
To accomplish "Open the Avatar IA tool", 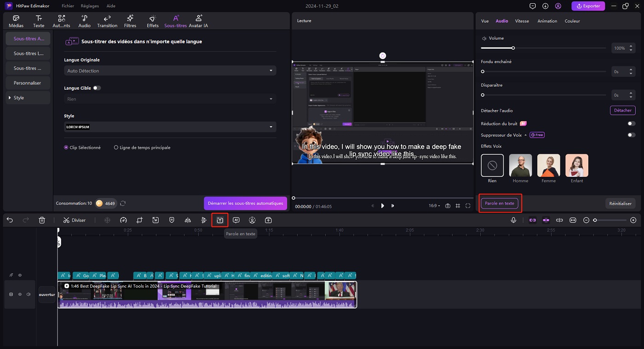I will point(198,21).
